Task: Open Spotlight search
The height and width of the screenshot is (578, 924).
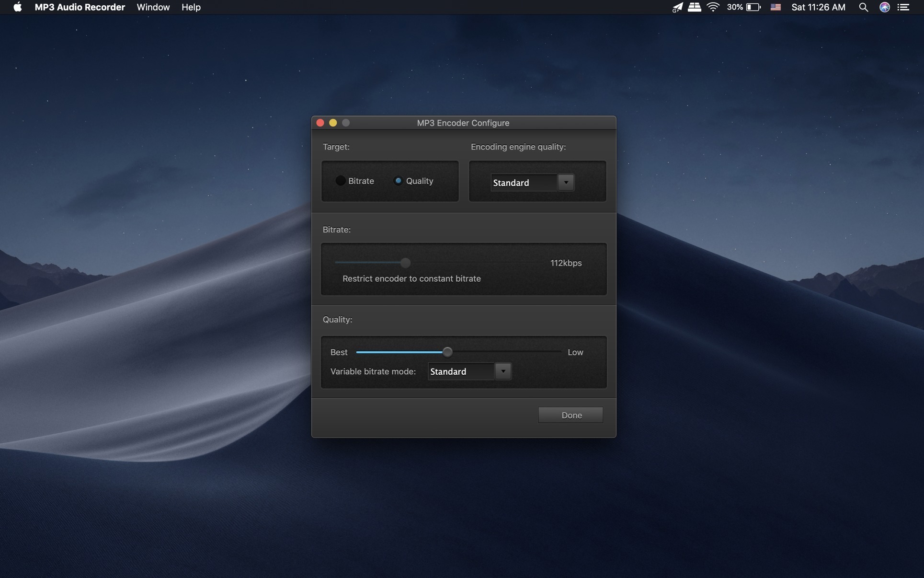Action: coord(863,7)
